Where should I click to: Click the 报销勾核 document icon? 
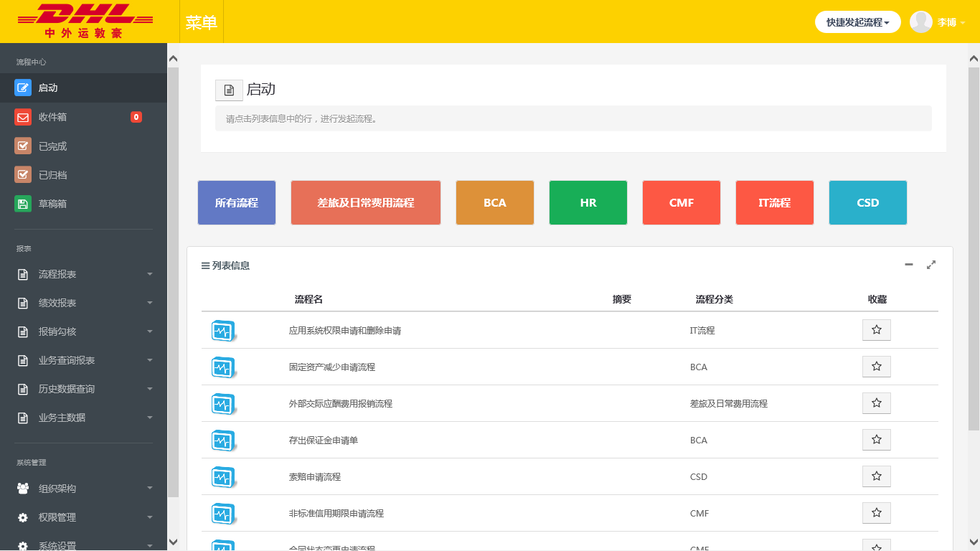pos(23,331)
